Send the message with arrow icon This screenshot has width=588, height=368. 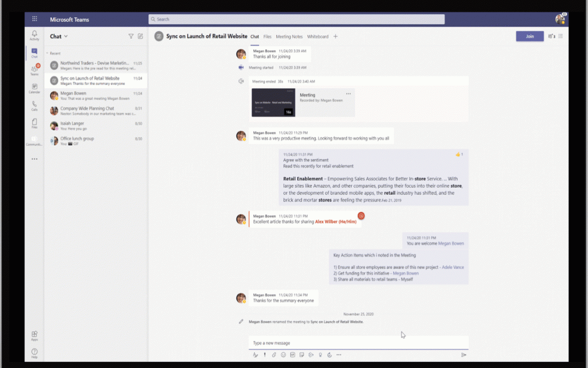(463, 354)
